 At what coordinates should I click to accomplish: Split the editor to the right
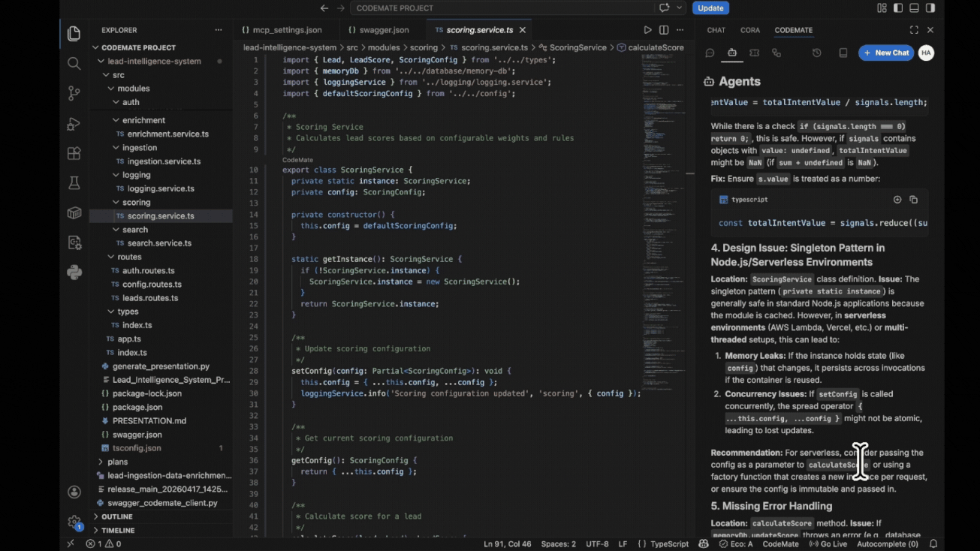[x=664, y=30]
